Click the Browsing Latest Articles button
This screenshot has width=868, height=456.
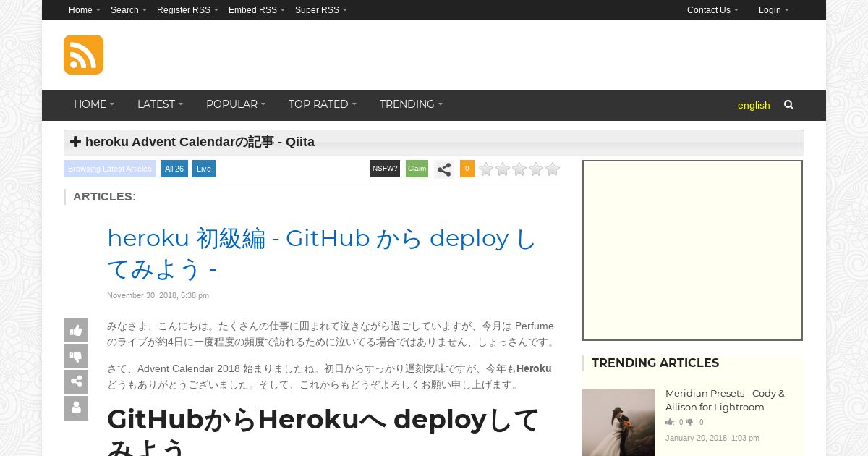(x=110, y=169)
